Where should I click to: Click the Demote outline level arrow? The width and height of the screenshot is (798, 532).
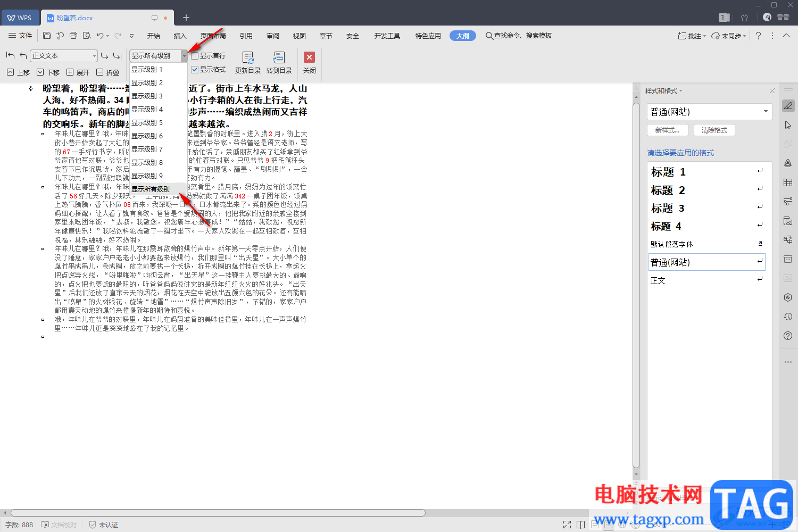pyautogui.click(x=104, y=55)
